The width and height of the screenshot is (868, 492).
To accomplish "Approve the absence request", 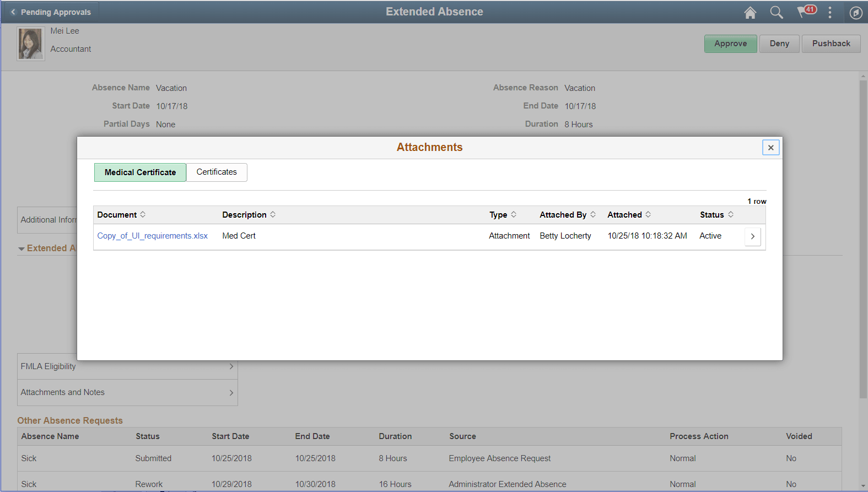I will pyautogui.click(x=731, y=44).
